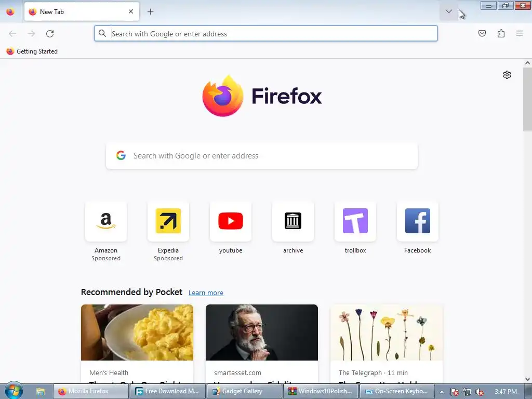Open the Getting Started bookmark
This screenshot has height=399, width=532.
click(32, 51)
